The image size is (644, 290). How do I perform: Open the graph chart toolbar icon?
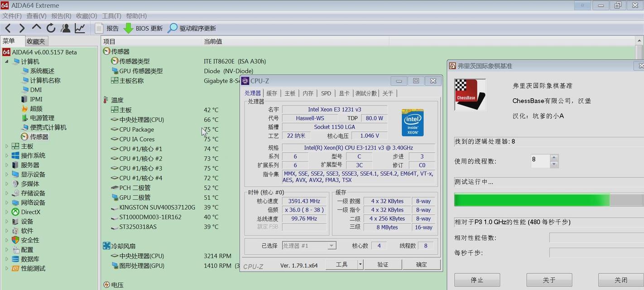click(x=80, y=28)
